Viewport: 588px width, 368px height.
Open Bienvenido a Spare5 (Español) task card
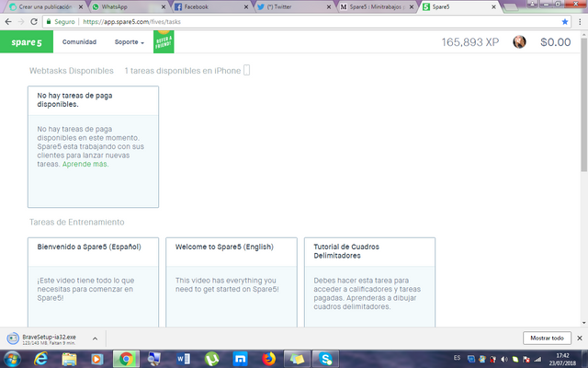[93, 282]
